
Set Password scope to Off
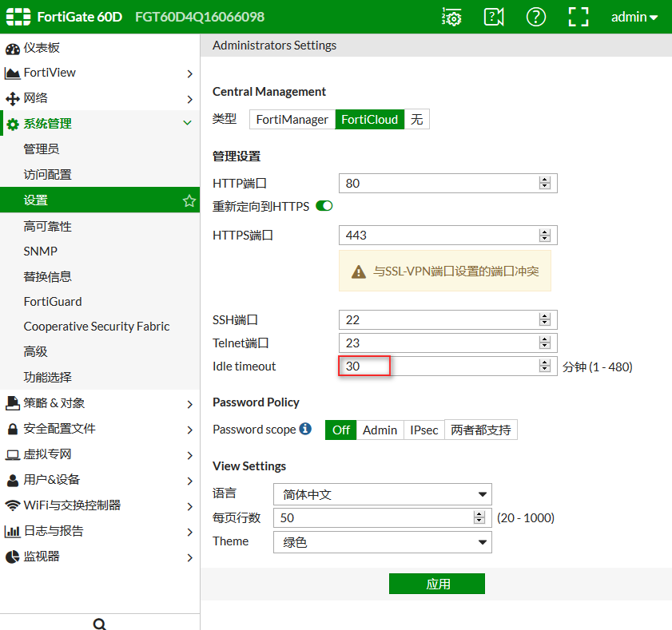(340, 430)
